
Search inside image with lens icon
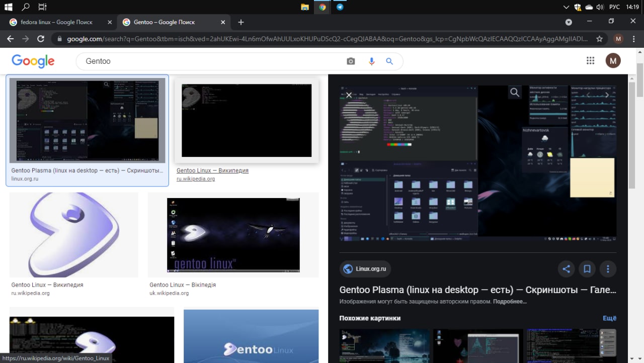[514, 92]
